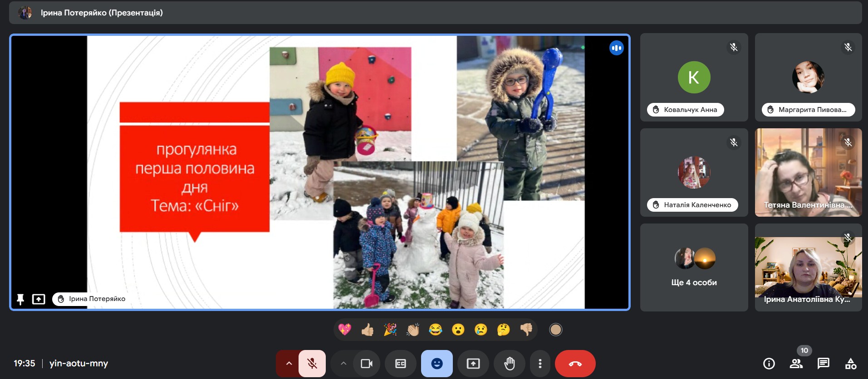Click the blue audio activity indicator on presentation
The image size is (868, 379).
pos(616,48)
